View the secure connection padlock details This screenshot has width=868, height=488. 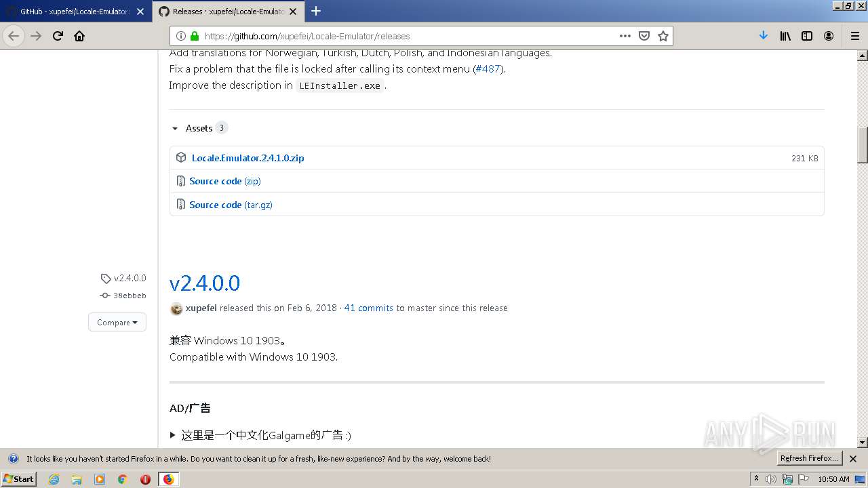coord(195,36)
